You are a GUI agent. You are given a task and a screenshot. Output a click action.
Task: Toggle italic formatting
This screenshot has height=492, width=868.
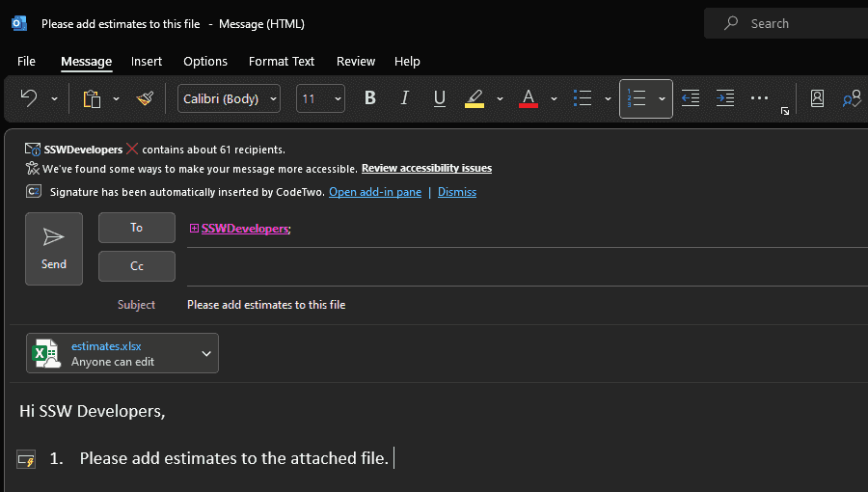pos(404,98)
